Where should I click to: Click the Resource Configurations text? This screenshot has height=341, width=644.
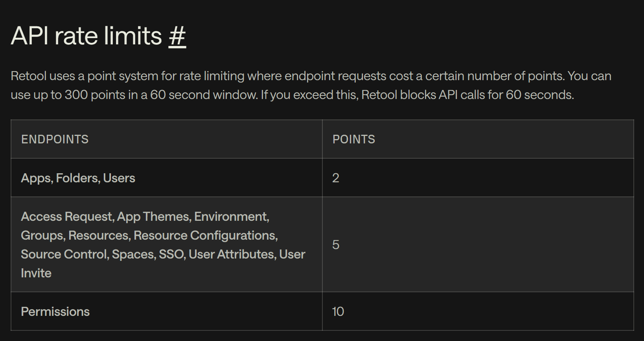click(x=205, y=235)
